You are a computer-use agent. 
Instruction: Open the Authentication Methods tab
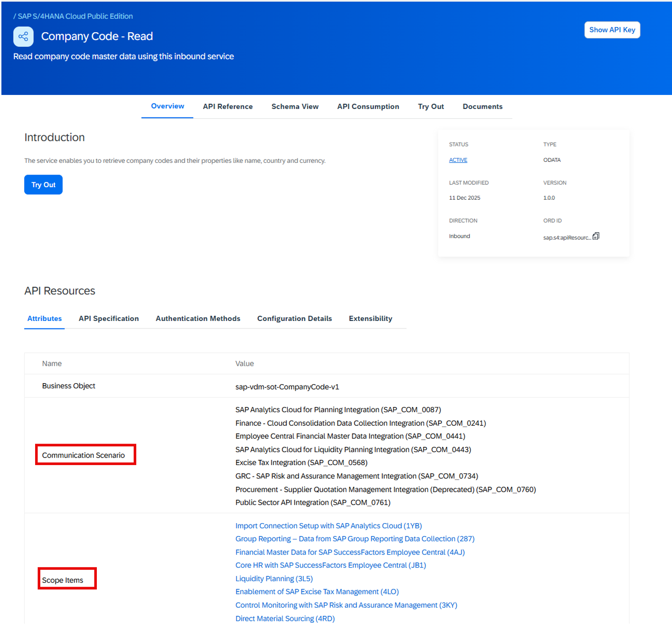198,319
